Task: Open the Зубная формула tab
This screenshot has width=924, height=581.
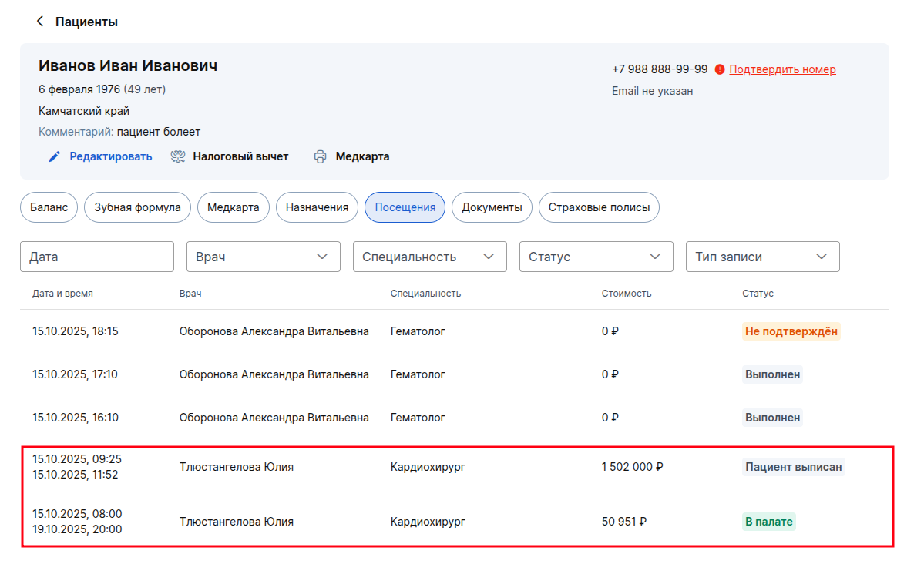Action: [x=137, y=207]
